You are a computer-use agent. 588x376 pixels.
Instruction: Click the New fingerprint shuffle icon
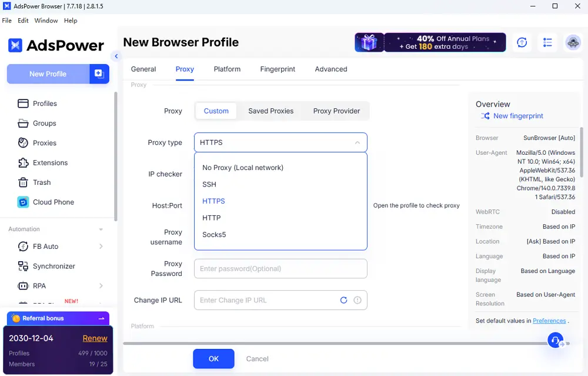[x=485, y=116]
